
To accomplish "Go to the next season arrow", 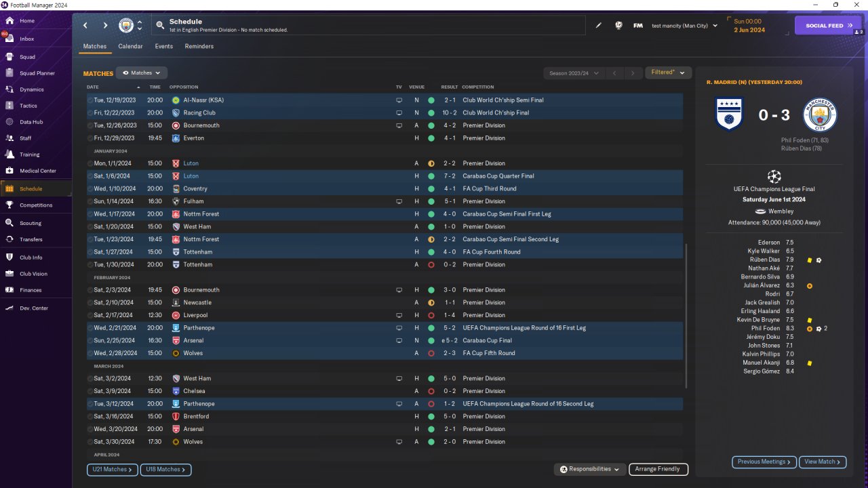I will (633, 73).
